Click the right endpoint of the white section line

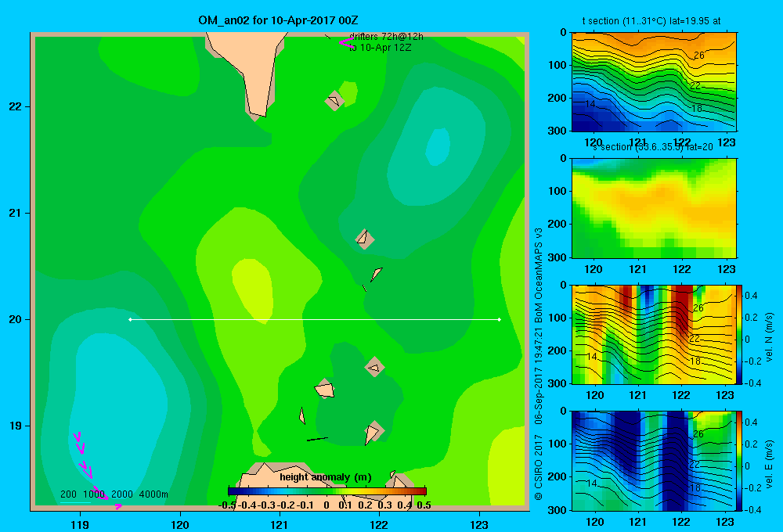[500, 319]
